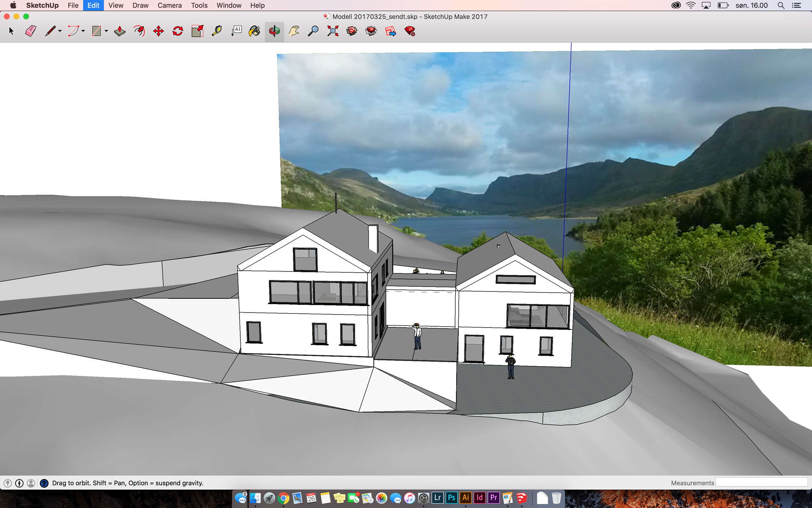The height and width of the screenshot is (508, 812).
Task: Click the Zoom Extents tool
Action: tap(333, 31)
